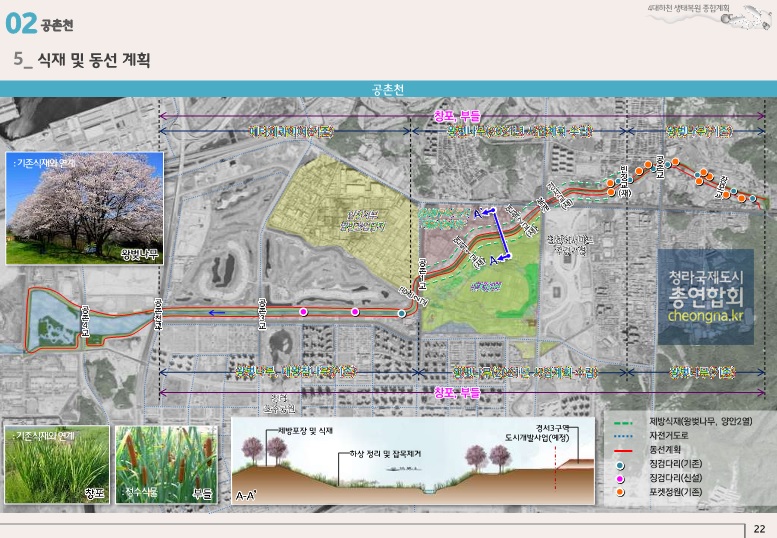Click the "하상 정리 및 잡목제거" label
777x538 pixels.
point(385,453)
